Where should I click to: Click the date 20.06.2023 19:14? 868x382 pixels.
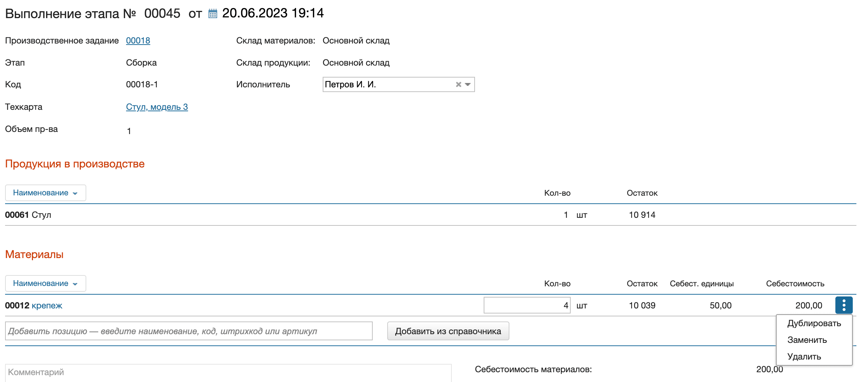coord(273,13)
